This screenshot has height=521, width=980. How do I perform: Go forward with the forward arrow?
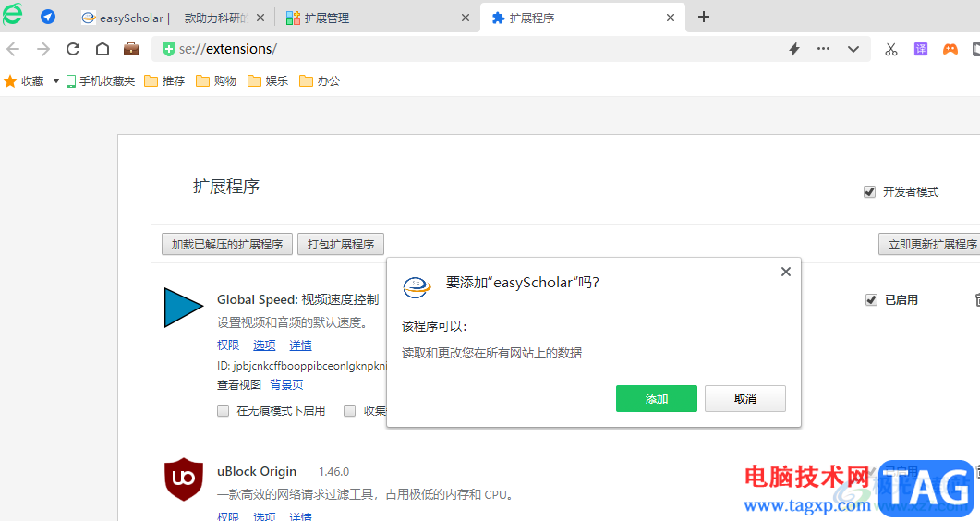(x=43, y=49)
